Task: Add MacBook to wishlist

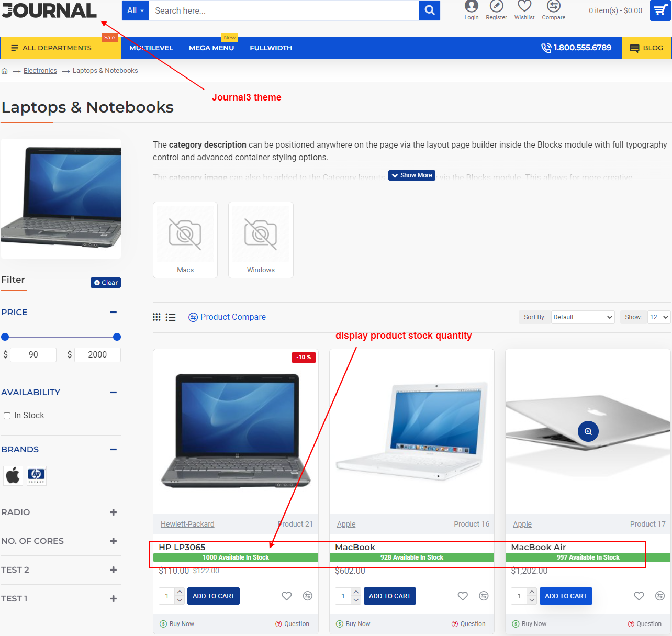Action: click(x=463, y=596)
